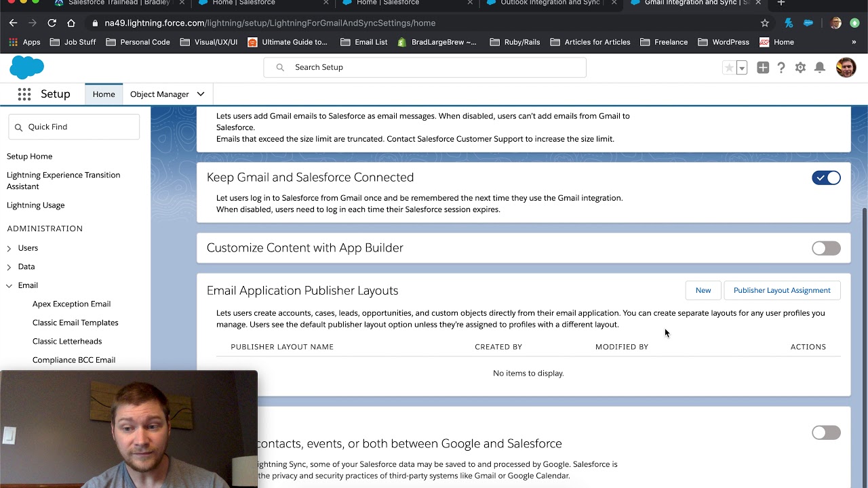Open Lightning Experience Transition Assistant
Screen dimensions: 868x488
(x=63, y=181)
